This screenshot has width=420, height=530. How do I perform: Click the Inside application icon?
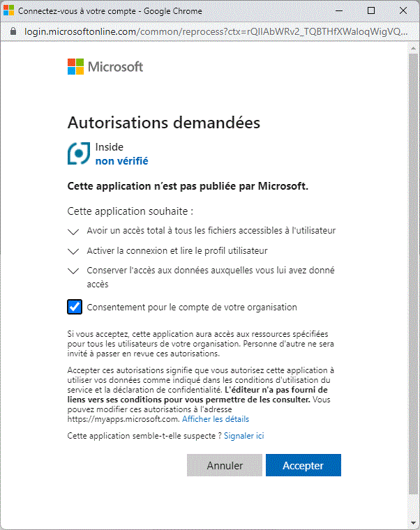pyautogui.click(x=78, y=153)
